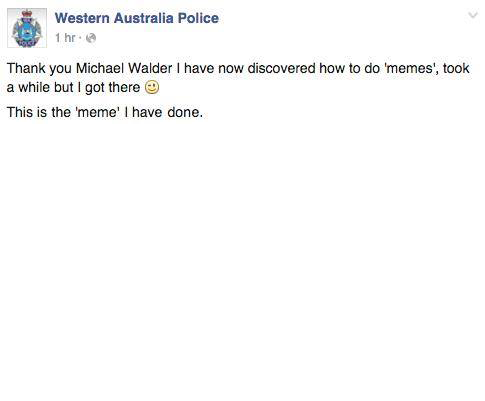This screenshot has height=401, width=485.
Task: Click the word "discovered" in the post text
Action: pos(281,68)
